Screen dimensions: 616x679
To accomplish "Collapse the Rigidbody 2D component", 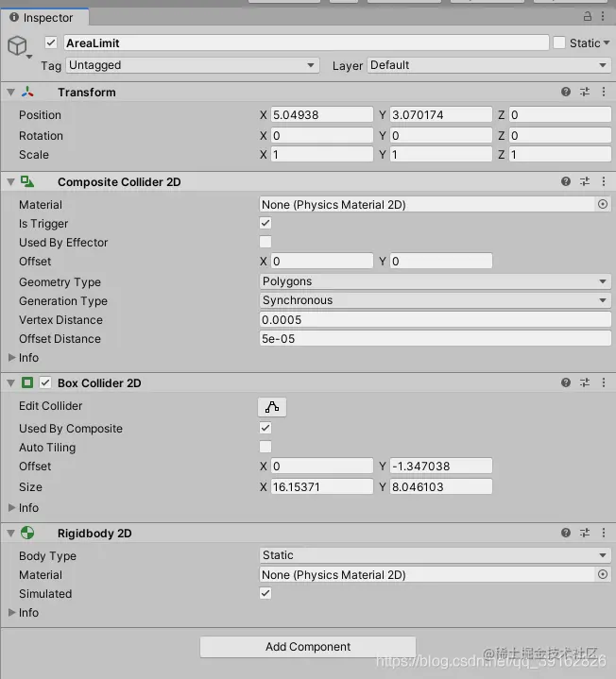I will point(10,533).
